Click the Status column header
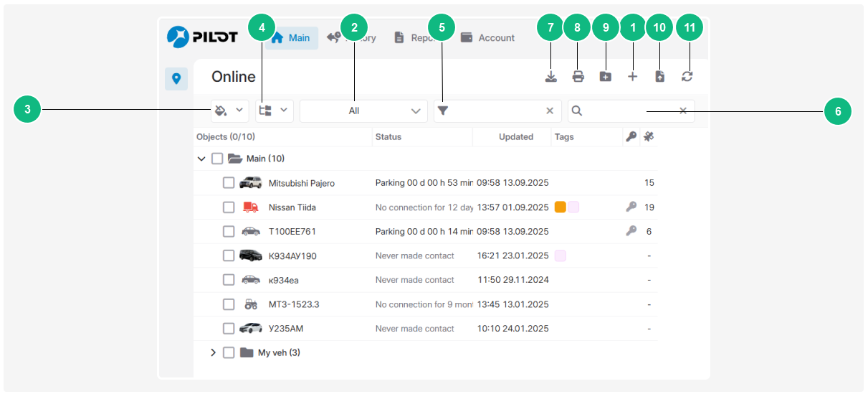 [x=388, y=136]
